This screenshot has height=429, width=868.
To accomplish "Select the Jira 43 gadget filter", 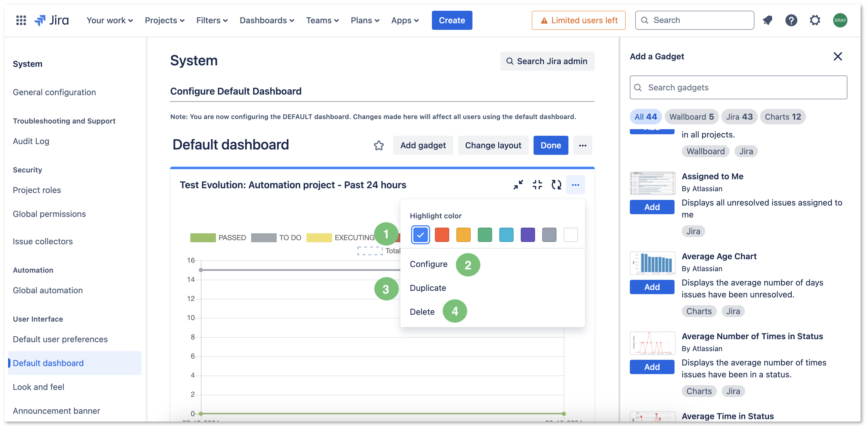I will tap(739, 117).
